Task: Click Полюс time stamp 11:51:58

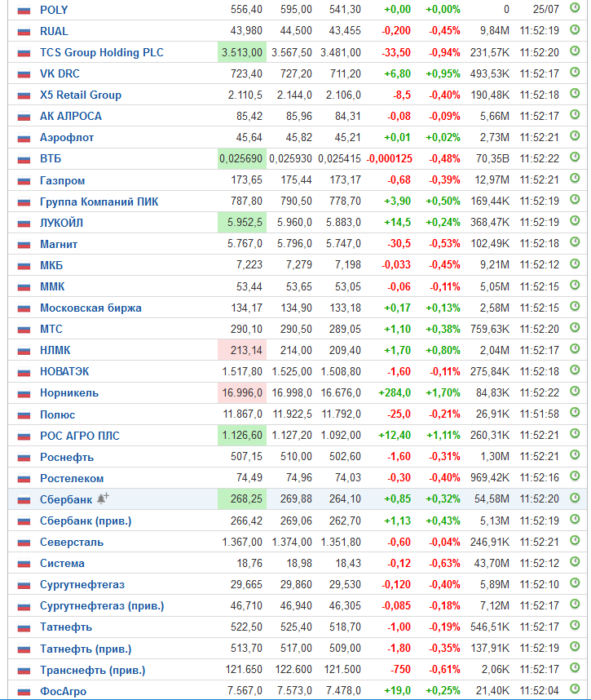Action: tap(540, 414)
